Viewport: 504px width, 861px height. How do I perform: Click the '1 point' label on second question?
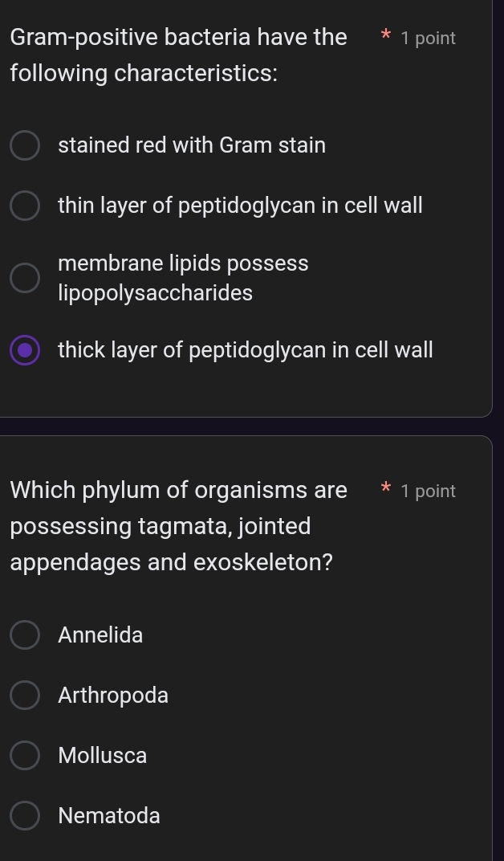429,490
